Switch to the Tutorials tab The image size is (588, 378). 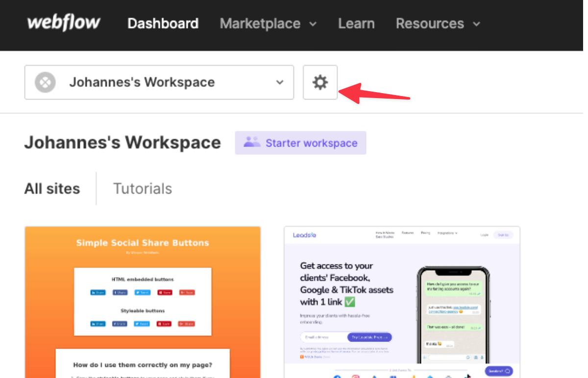142,188
